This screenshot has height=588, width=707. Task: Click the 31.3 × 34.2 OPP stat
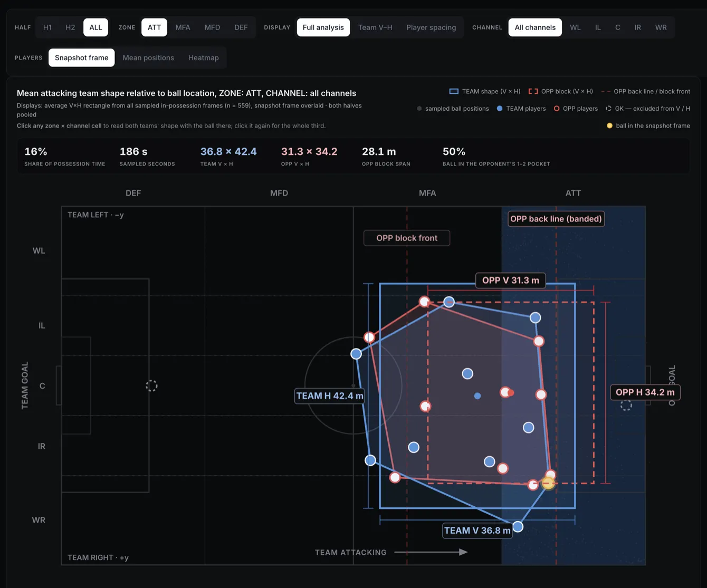pos(309,156)
